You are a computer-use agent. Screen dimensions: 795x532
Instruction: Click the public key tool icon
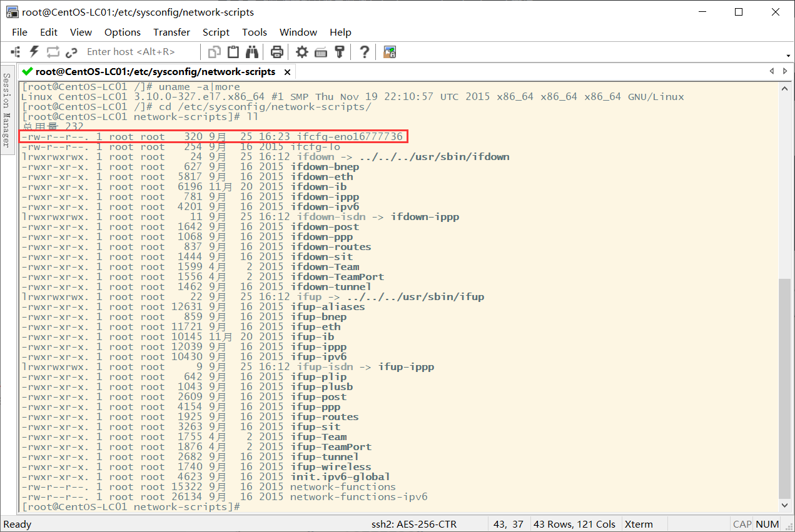340,52
